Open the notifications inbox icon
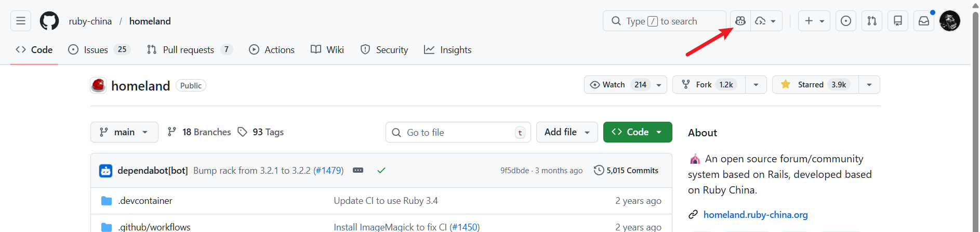This screenshot has width=980, height=232. point(924,21)
